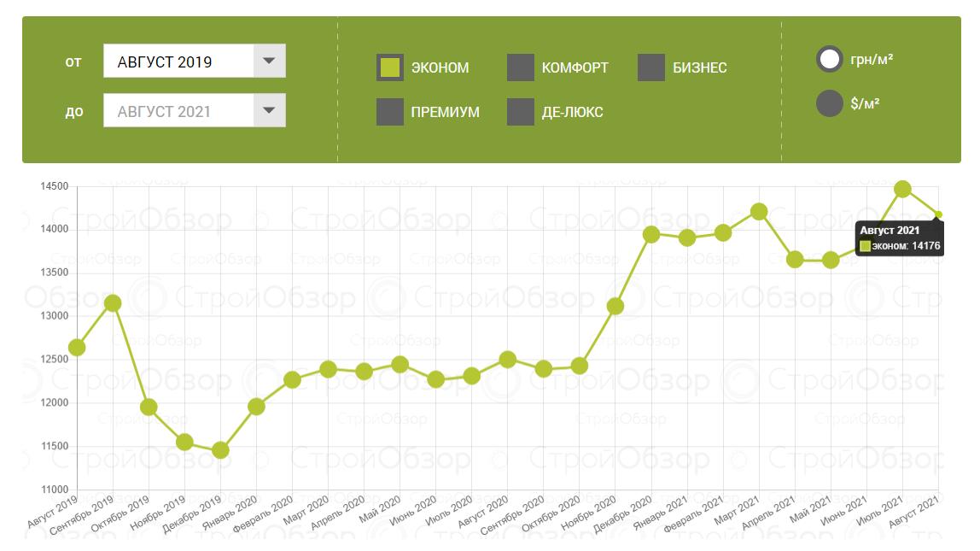Open the start date dropdown arrow

[x=269, y=62]
